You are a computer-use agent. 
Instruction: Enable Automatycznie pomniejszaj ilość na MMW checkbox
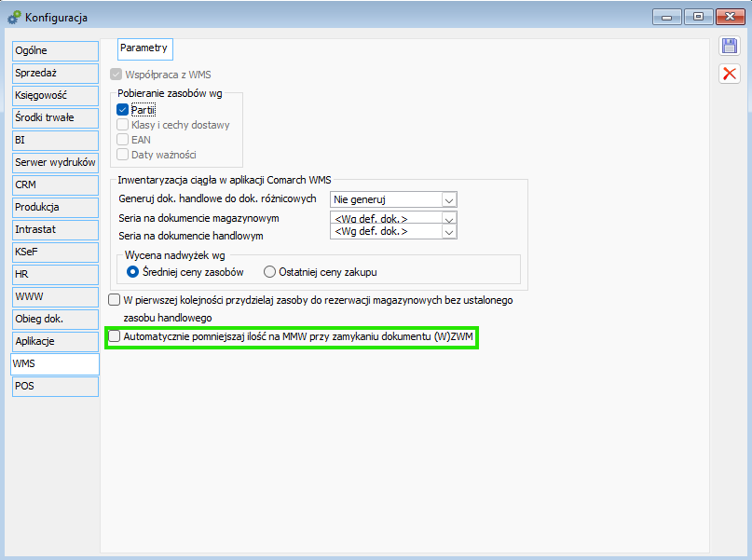point(114,336)
